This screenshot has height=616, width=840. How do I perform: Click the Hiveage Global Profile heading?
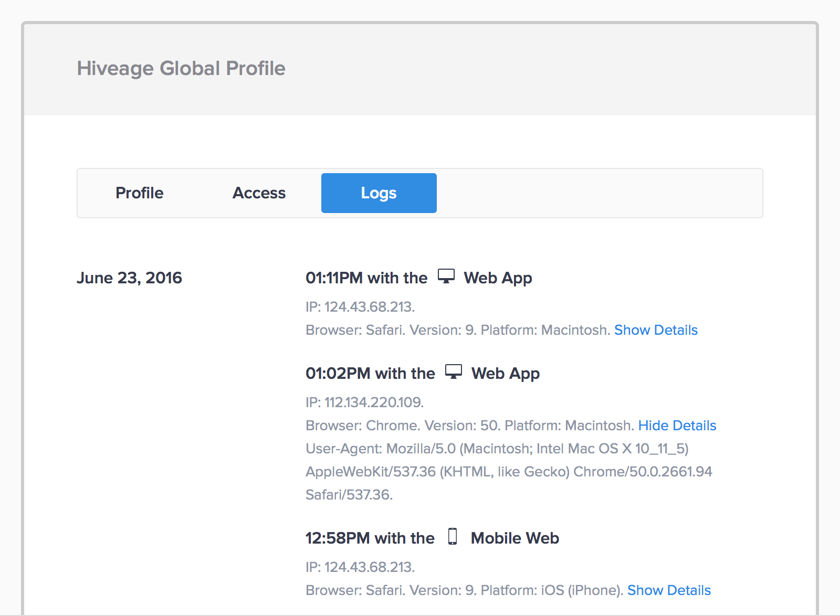coord(181,68)
